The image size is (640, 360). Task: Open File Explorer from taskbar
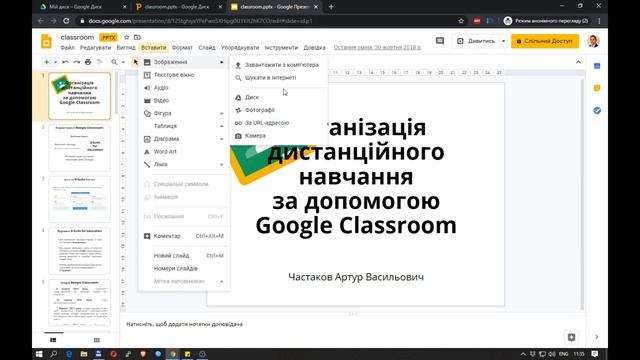click(84, 354)
